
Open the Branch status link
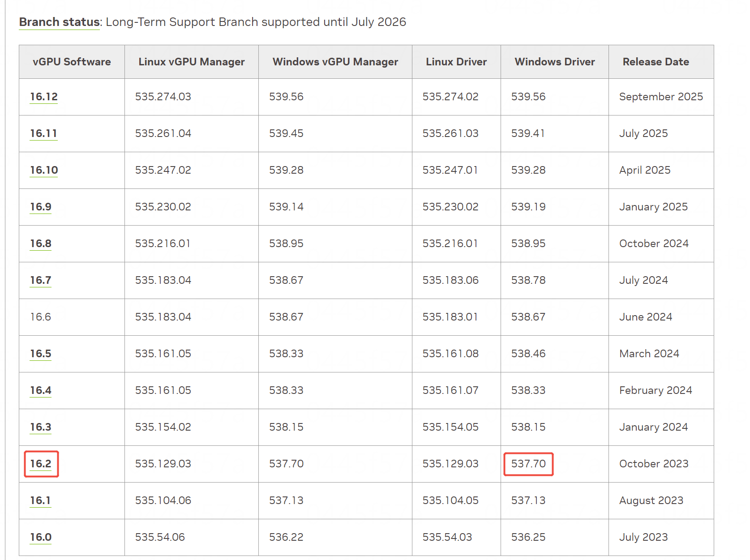pyautogui.click(x=59, y=22)
